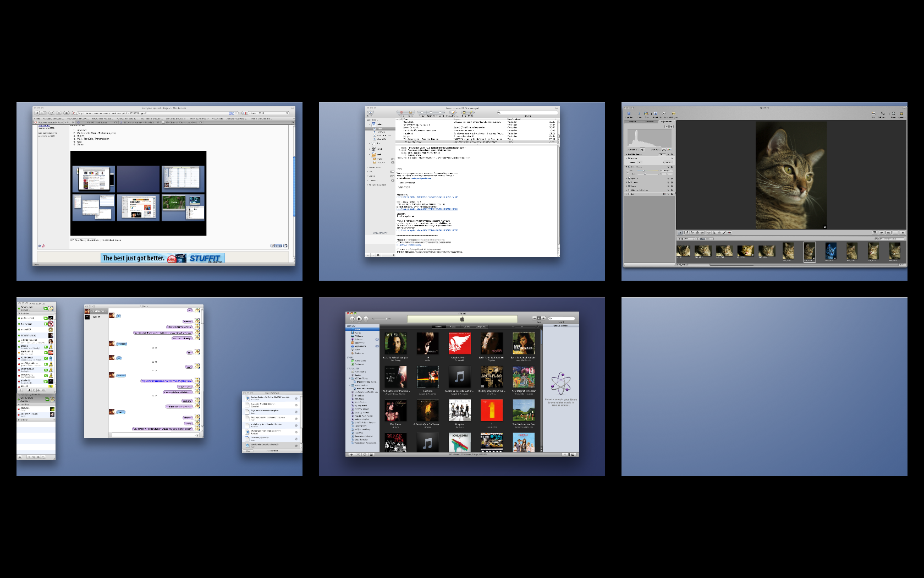
Task: Select the Genres tab in iTunes grid
Action: click(467, 326)
